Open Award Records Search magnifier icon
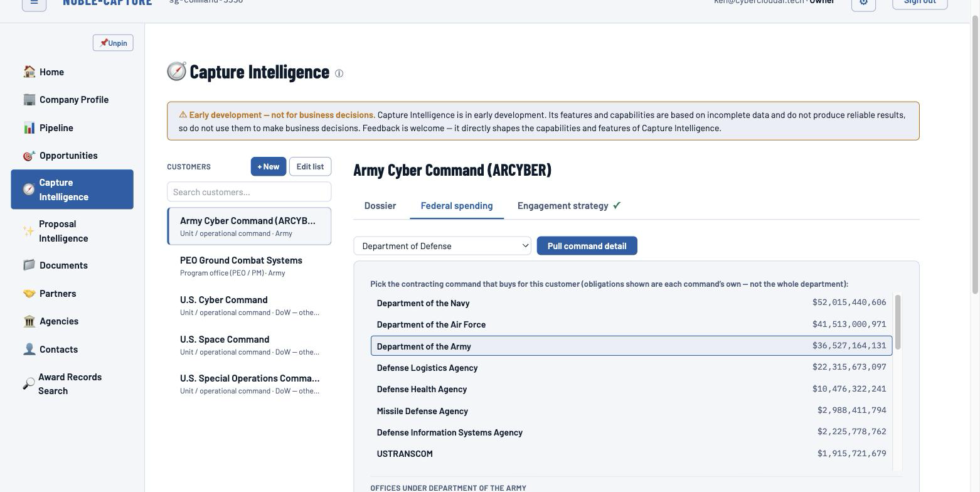Screen dimensions: 980x492 point(28,383)
